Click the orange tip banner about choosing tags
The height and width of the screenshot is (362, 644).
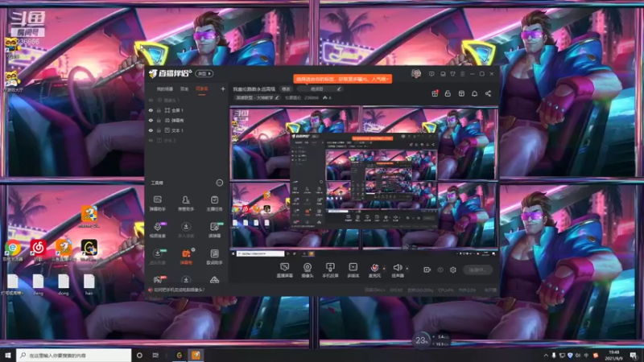343,79
